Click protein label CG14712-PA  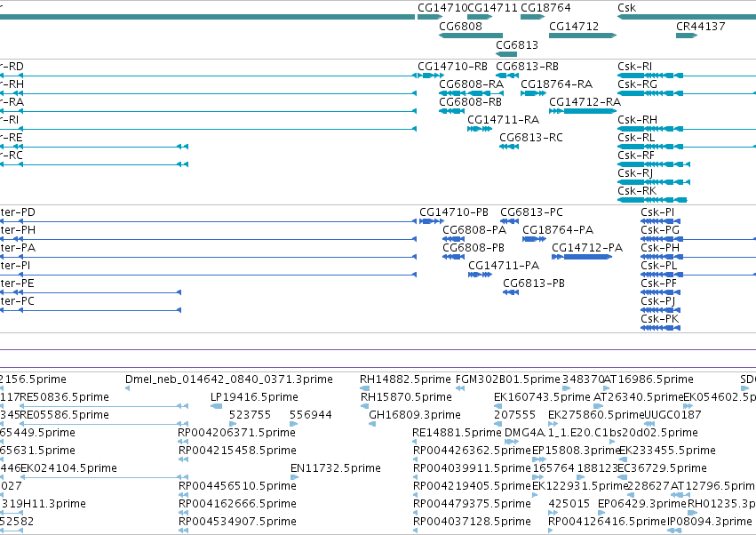coord(587,249)
